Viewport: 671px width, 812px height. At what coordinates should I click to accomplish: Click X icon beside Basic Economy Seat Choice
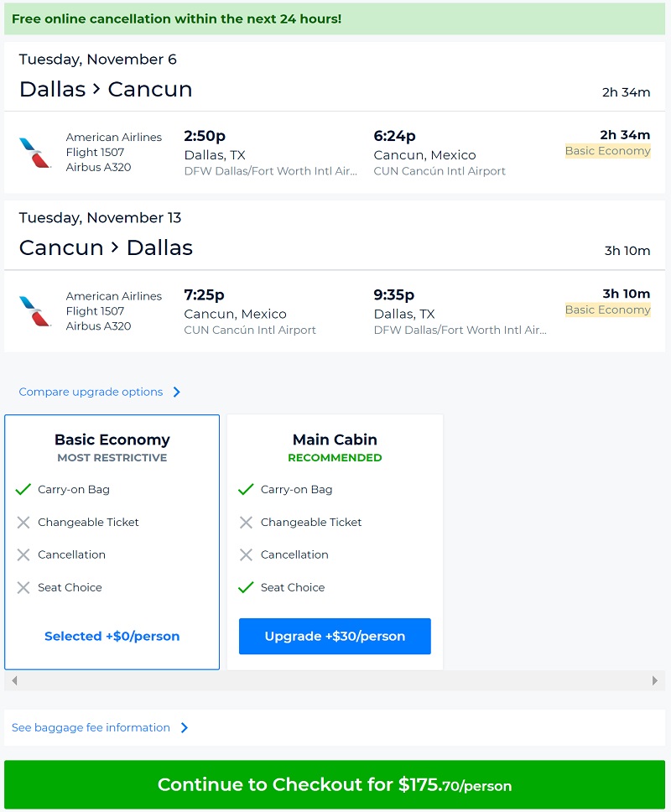23,588
